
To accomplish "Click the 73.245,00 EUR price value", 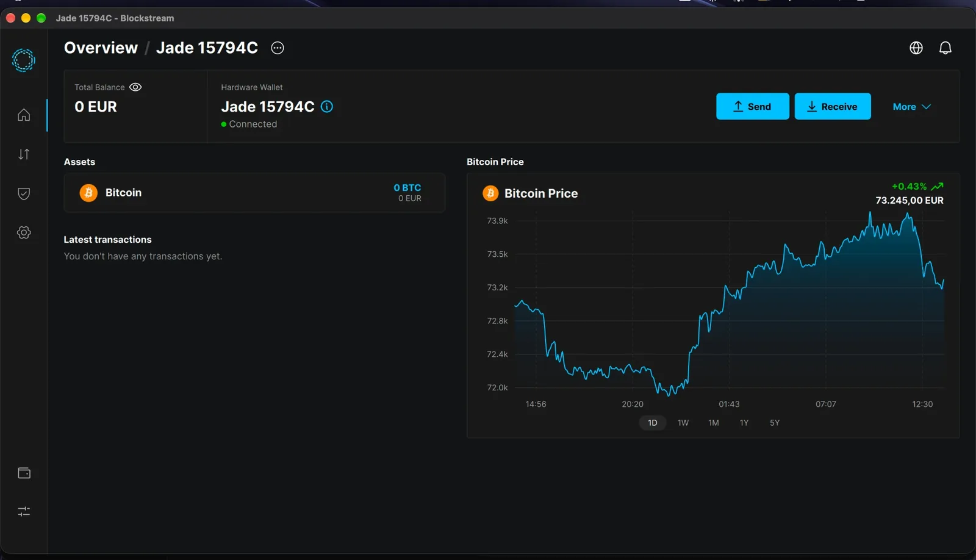I will pyautogui.click(x=910, y=201).
